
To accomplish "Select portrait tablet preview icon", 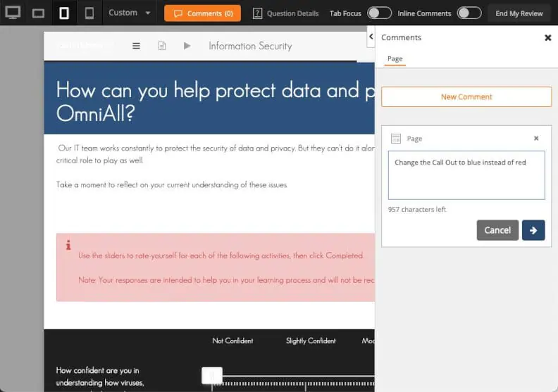I will point(64,13).
